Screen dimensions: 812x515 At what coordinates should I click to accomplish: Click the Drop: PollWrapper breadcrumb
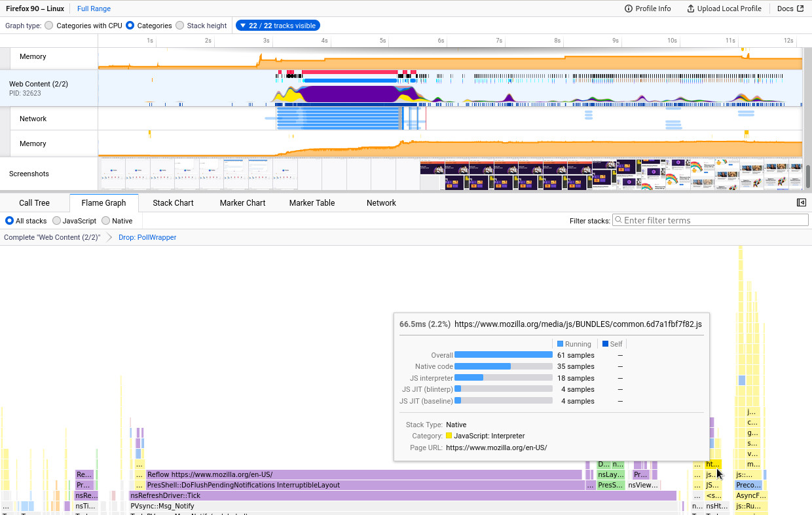[147, 237]
